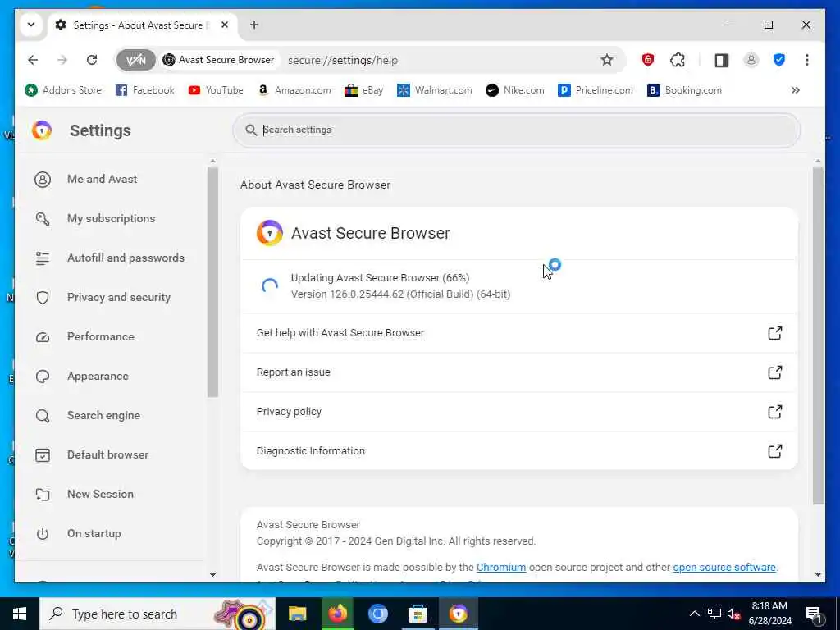Open the taskbar clock showing 8:18 AM
The height and width of the screenshot is (630, 840).
pyautogui.click(x=769, y=614)
